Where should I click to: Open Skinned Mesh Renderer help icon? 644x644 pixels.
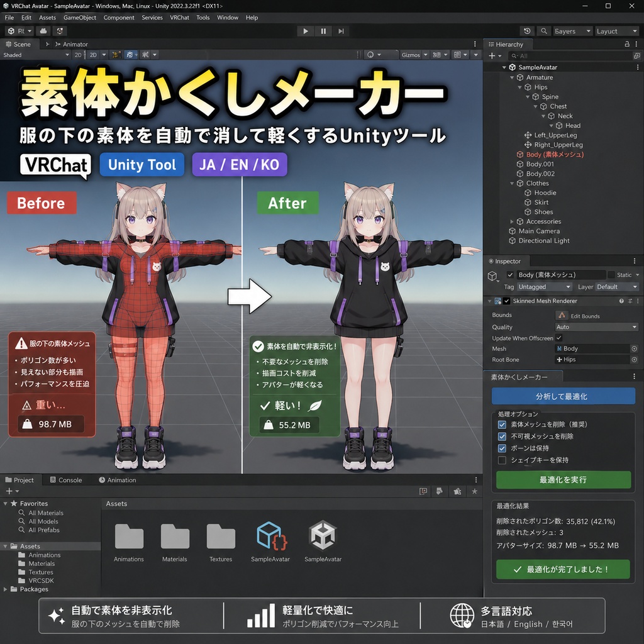point(621,301)
